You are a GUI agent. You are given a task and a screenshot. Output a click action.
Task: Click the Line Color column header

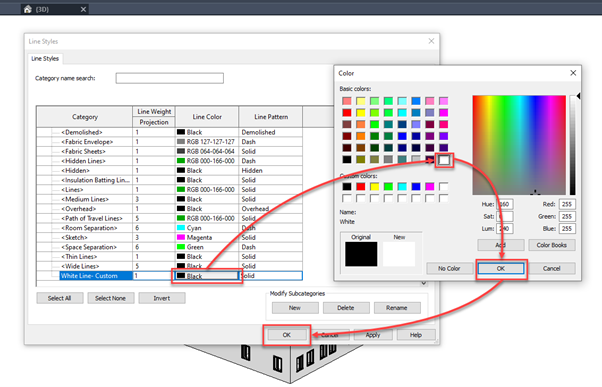point(207,117)
